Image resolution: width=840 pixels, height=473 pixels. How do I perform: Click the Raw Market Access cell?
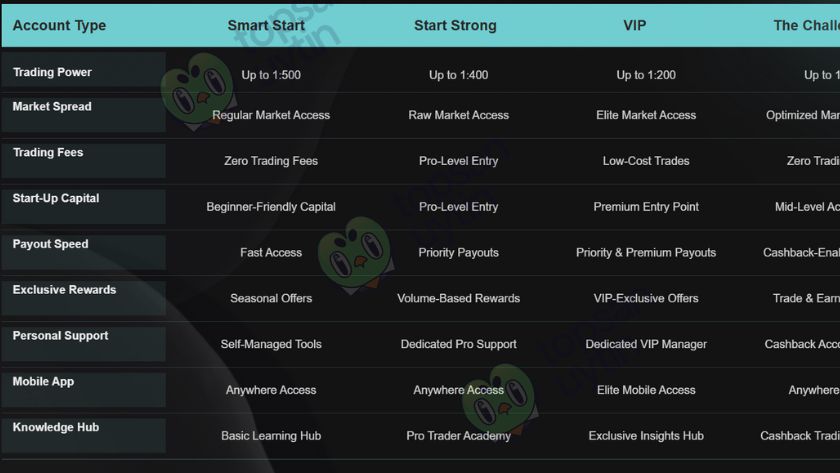point(459,115)
